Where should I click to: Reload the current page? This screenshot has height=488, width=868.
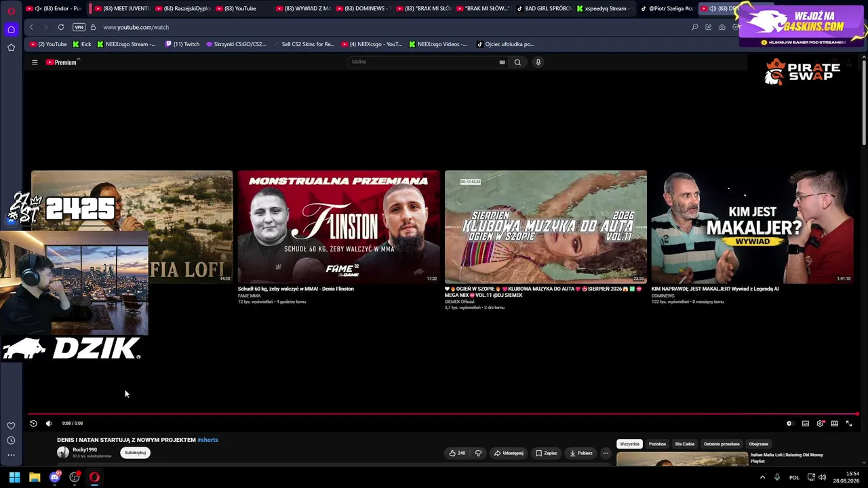tap(61, 27)
